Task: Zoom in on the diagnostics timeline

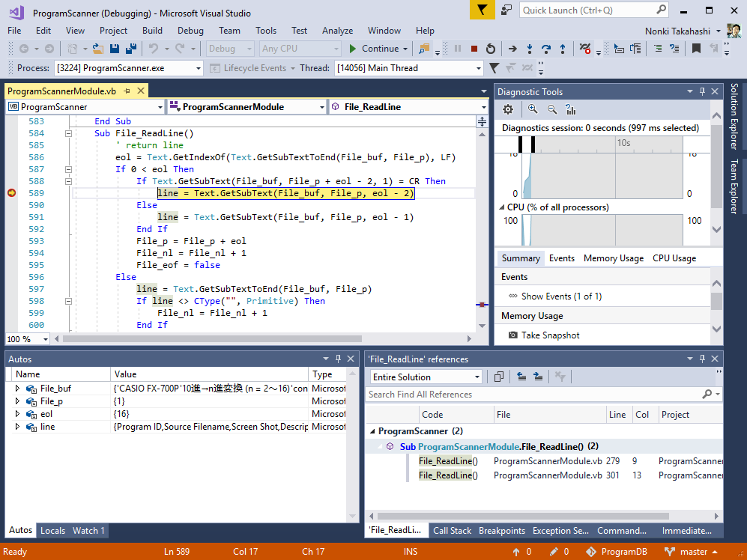Action: tap(533, 109)
